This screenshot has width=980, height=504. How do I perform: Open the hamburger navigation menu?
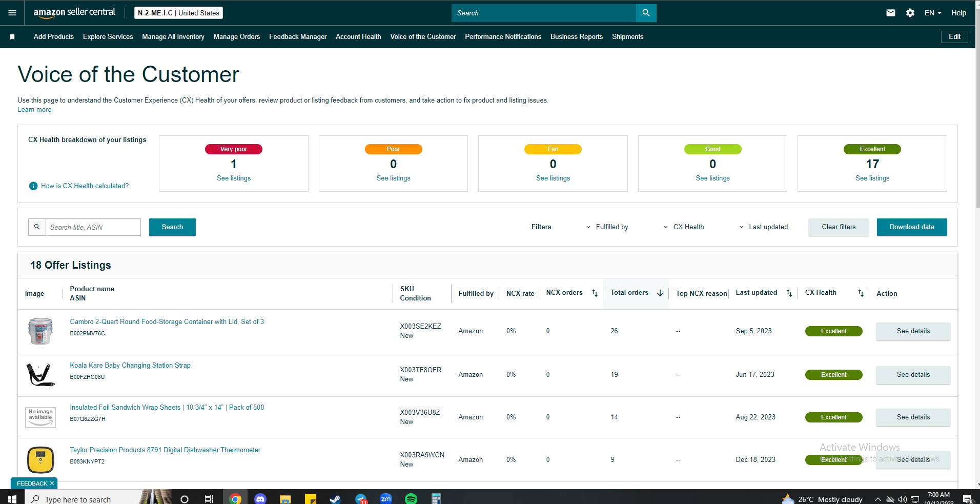(12, 13)
